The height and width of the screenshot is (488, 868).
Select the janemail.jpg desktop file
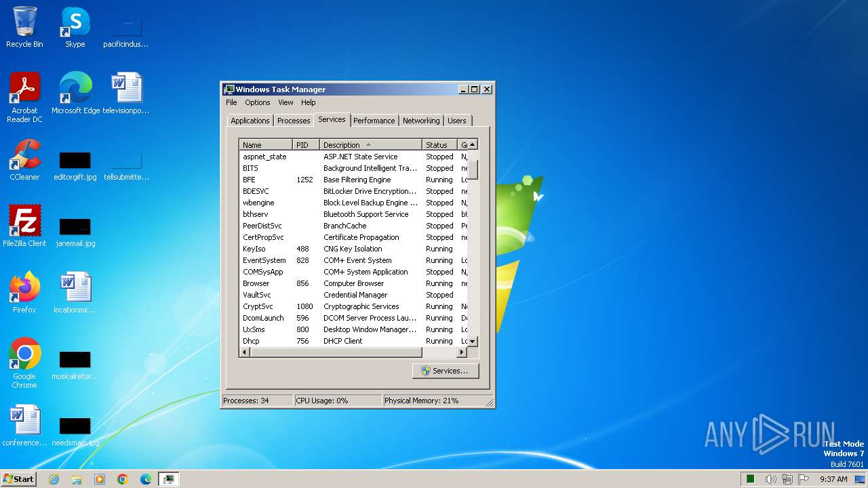click(x=75, y=233)
